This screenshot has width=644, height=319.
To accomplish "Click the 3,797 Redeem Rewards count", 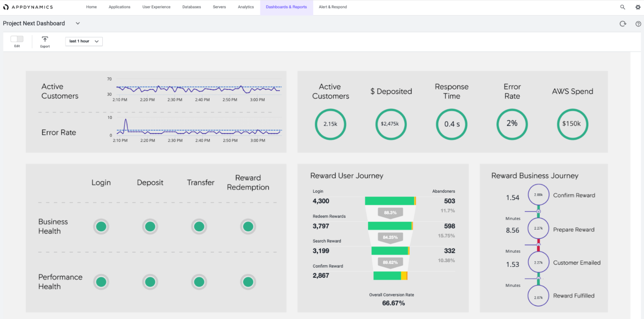I will pyautogui.click(x=321, y=226).
